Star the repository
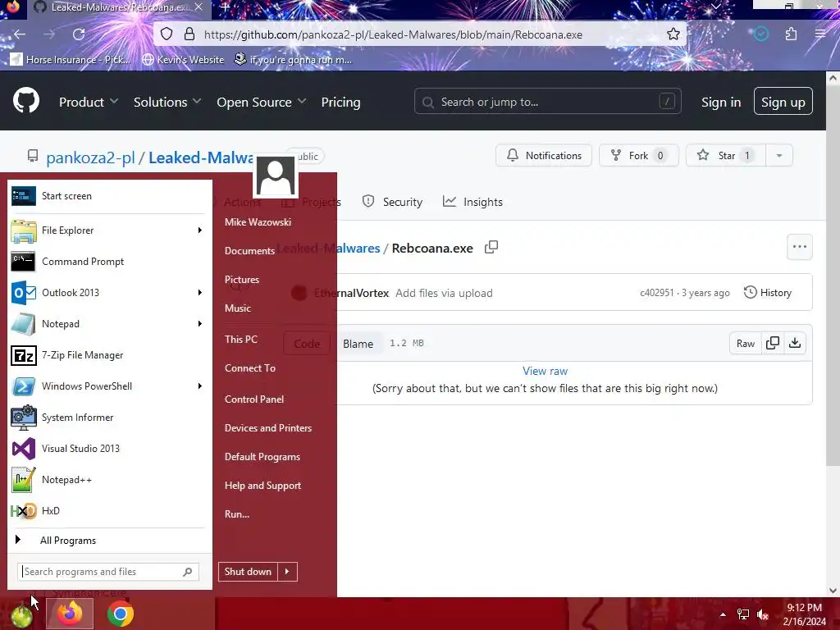Screen dimensions: 840x630 (726, 155)
